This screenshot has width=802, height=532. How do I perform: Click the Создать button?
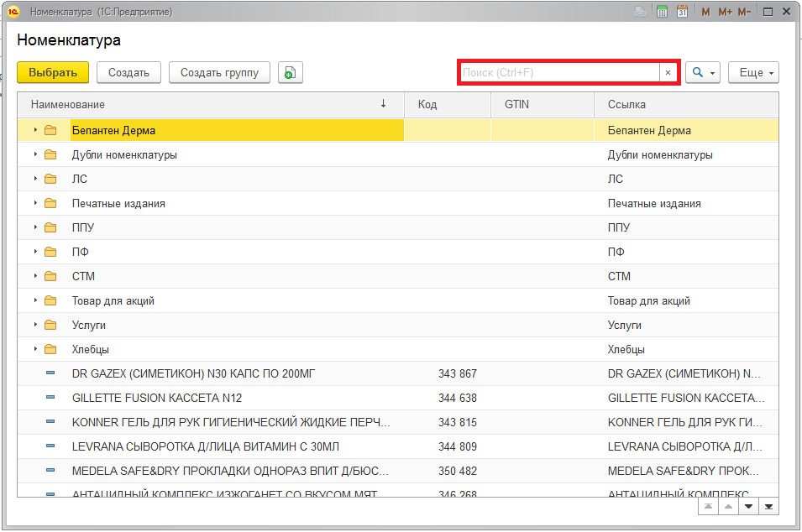pyautogui.click(x=128, y=73)
